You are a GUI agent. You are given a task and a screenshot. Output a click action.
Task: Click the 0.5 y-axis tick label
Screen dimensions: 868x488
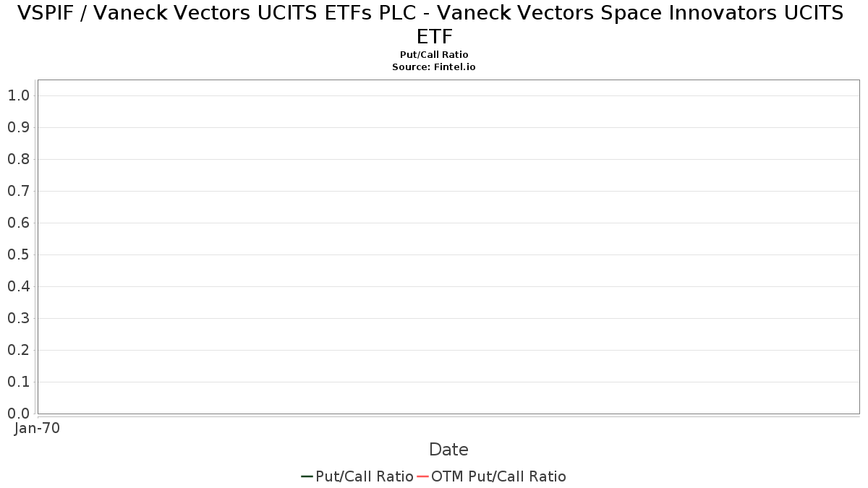pos(18,254)
